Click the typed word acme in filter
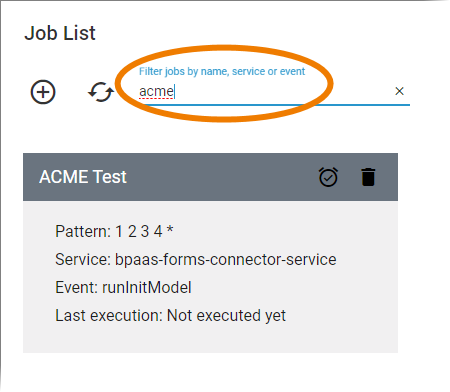The image size is (450, 392). click(156, 91)
